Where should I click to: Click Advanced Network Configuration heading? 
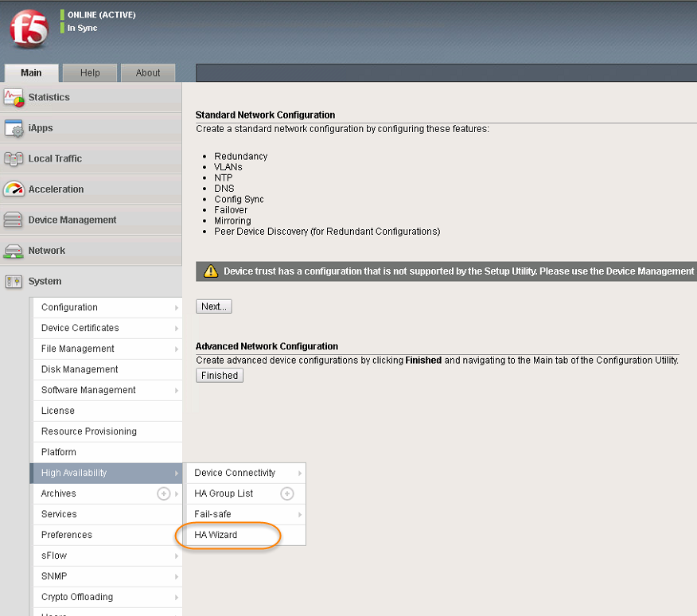(x=267, y=346)
